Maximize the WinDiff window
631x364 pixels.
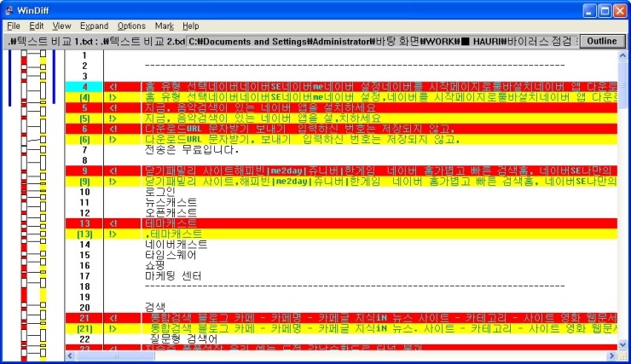coord(599,10)
